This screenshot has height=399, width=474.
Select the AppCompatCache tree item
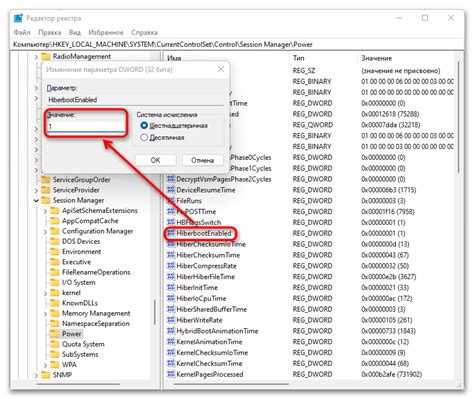[90, 221]
